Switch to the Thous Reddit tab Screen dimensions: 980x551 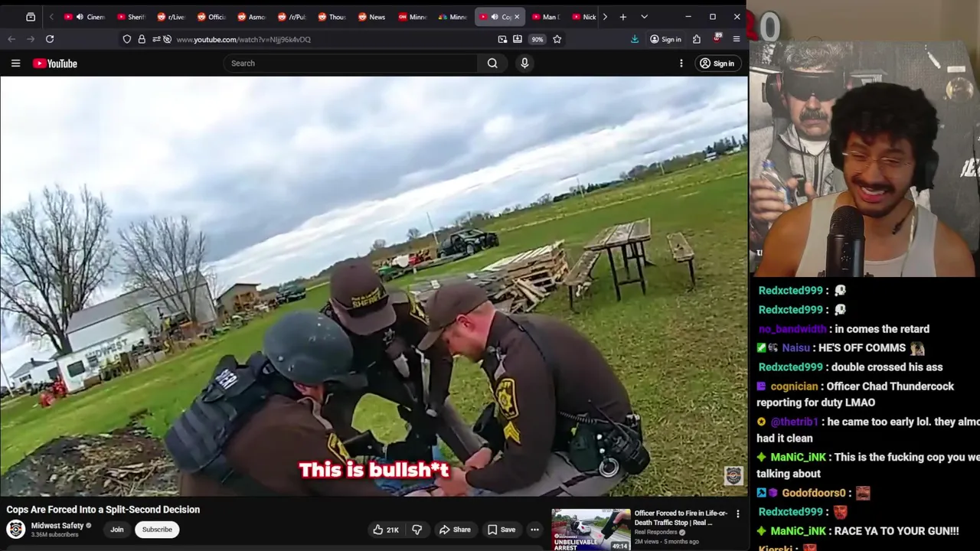(x=332, y=17)
